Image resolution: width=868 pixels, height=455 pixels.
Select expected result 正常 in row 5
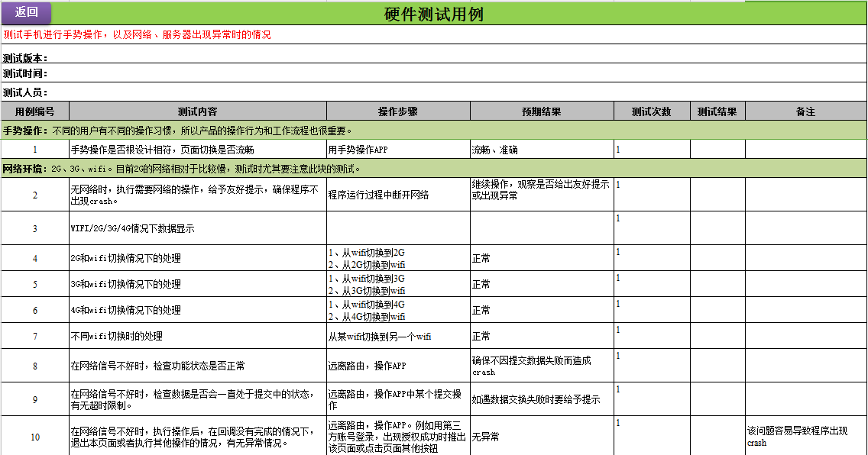pos(542,284)
